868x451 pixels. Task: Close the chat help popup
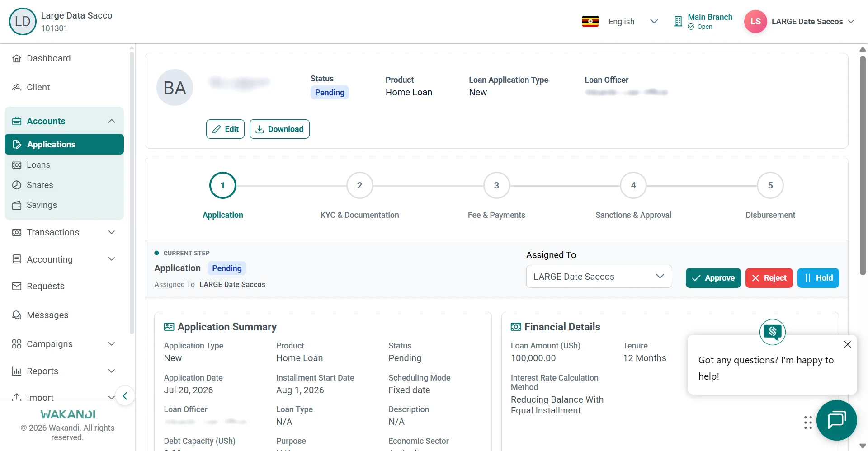pyautogui.click(x=848, y=344)
